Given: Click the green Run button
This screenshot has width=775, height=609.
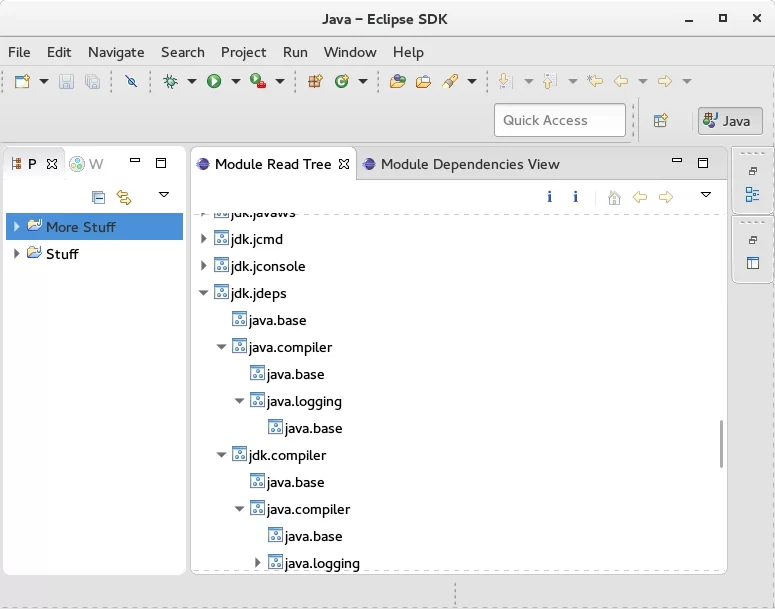Looking at the screenshot, I should pyautogui.click(x=214, y=81).
